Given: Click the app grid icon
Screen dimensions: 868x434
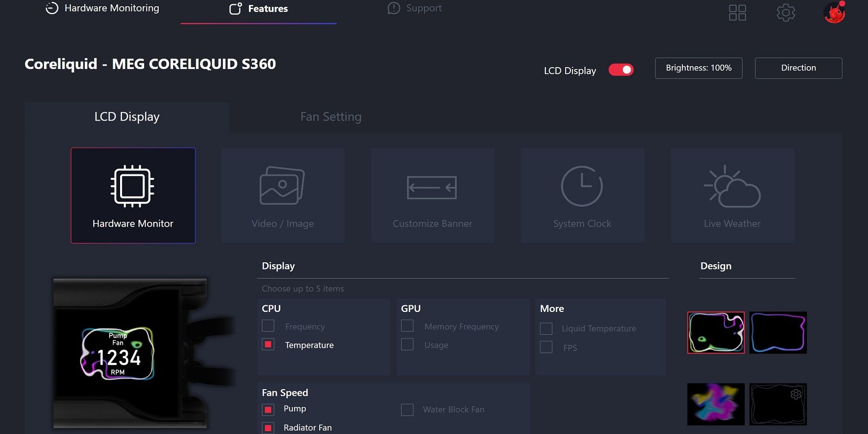Looking at the screenshot, I should (x=737, y=13).
